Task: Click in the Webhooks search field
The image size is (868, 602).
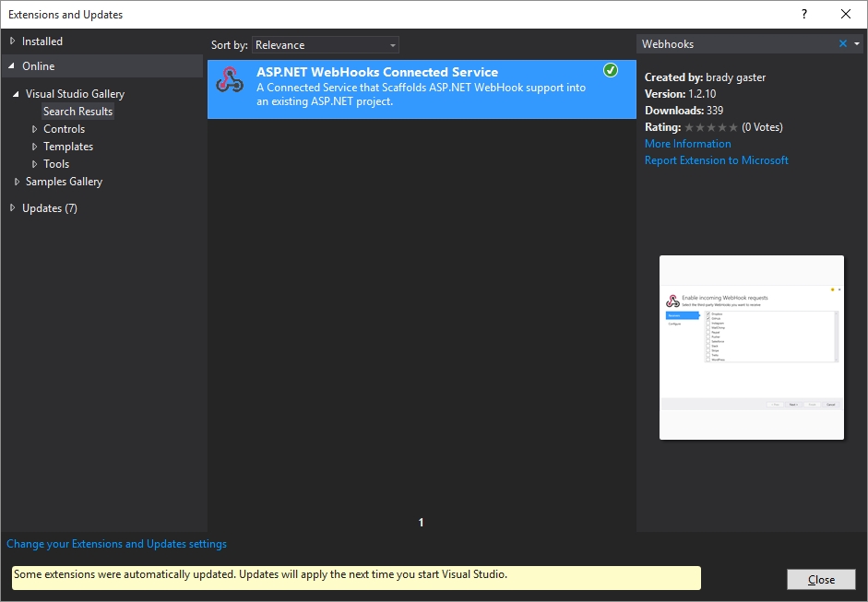Action: [736, 43]
